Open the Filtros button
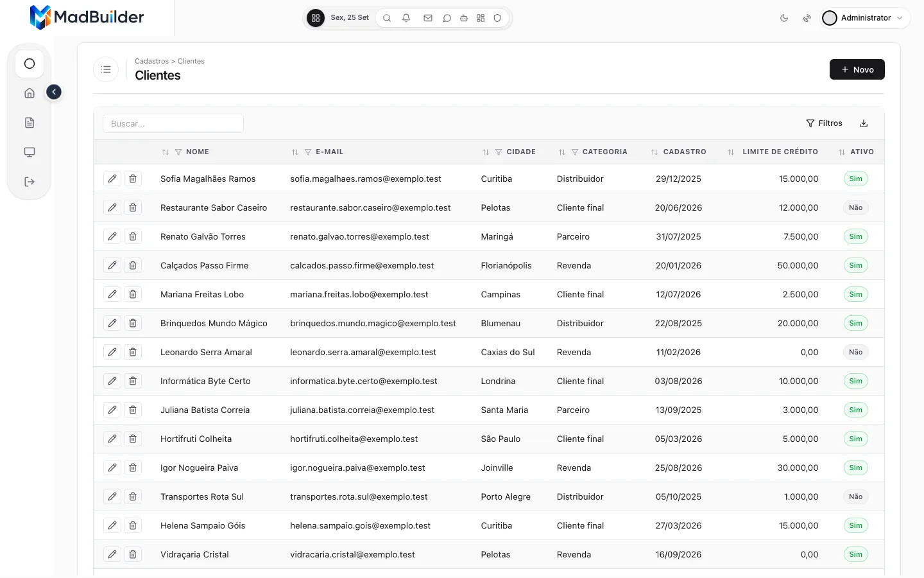This screenshot has width=924, height=578. (824, 123)
